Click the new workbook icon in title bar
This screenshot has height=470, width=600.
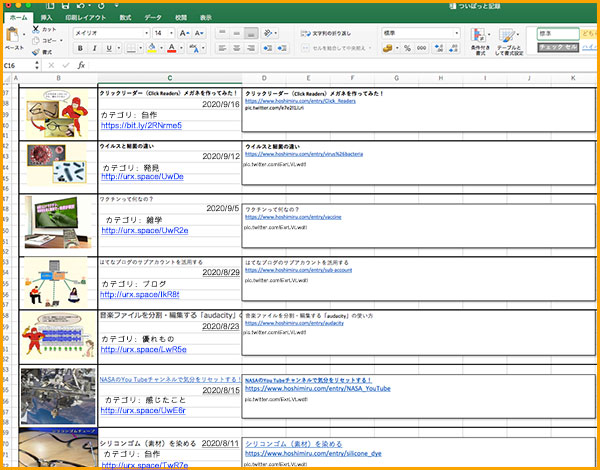[x=50, y=6]
